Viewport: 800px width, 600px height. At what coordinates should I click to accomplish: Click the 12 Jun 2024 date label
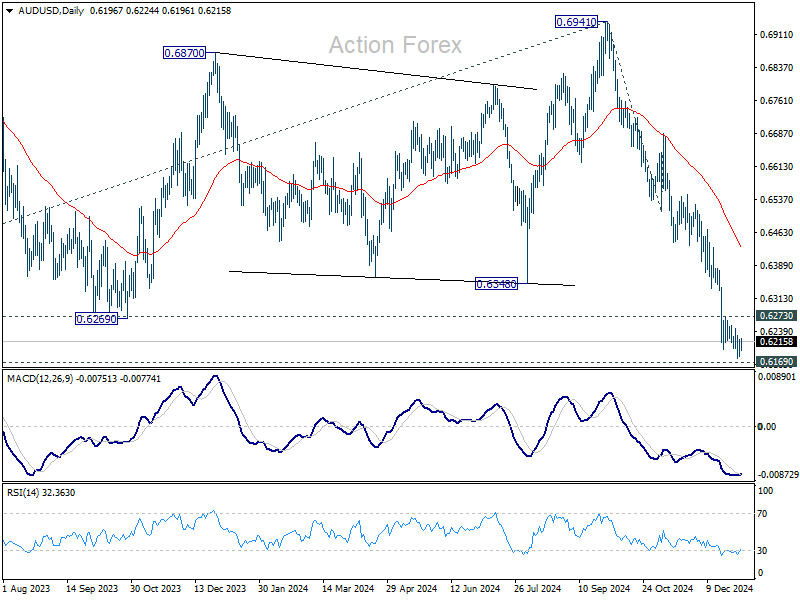tap(475, 589)
